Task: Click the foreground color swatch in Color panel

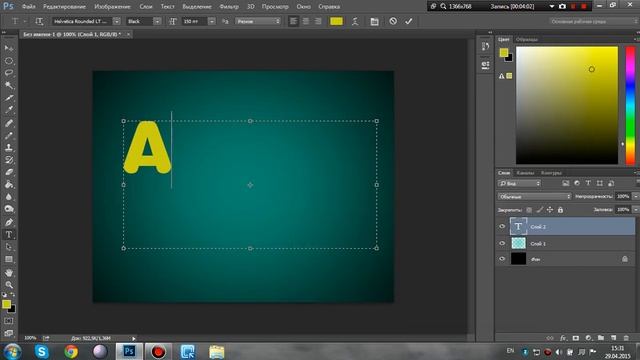Action: click(504, 52)
